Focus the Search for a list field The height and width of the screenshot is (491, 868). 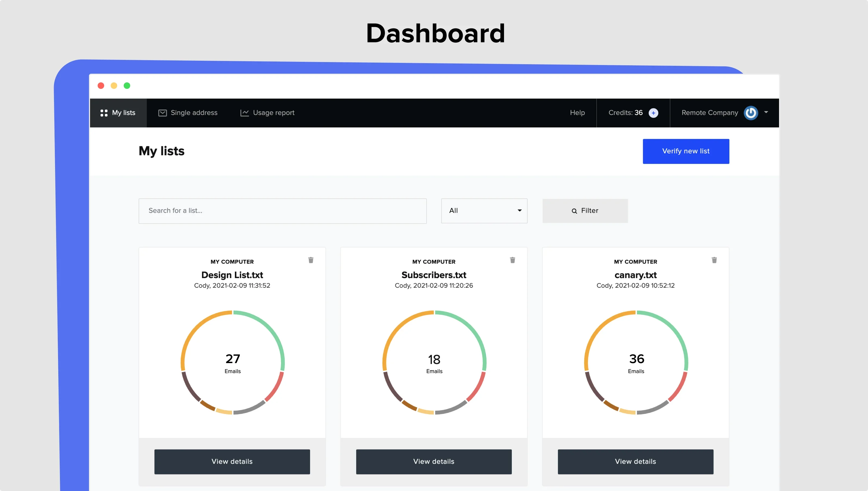[282, 211]
